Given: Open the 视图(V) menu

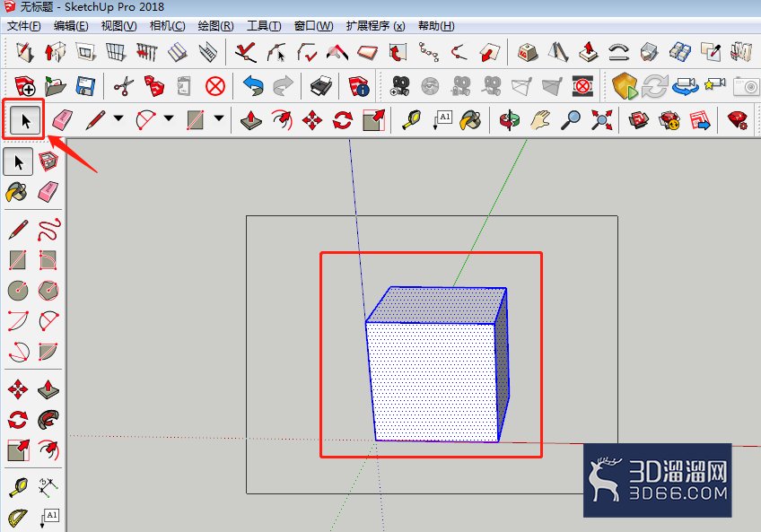Looking at the screenshot, I should [x=118, y=26].
